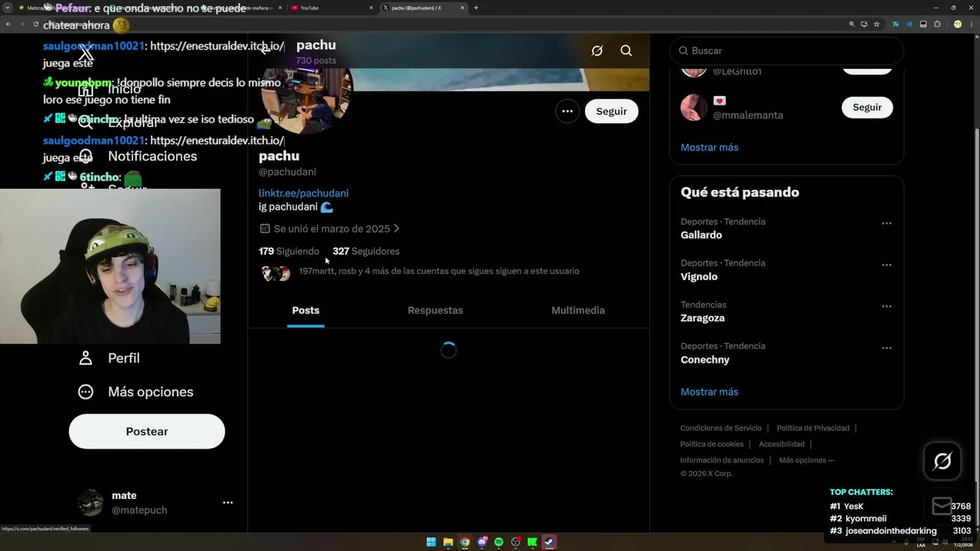Open options dots for Vignolo trend

[887, 265]
